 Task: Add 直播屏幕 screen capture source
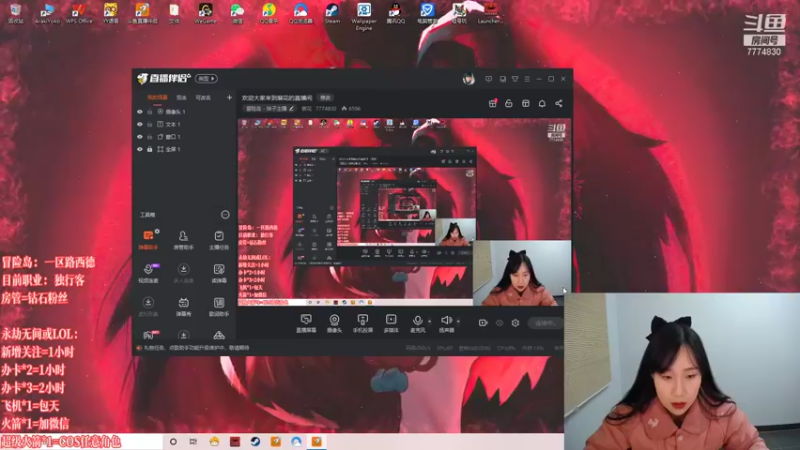[306, 323]
